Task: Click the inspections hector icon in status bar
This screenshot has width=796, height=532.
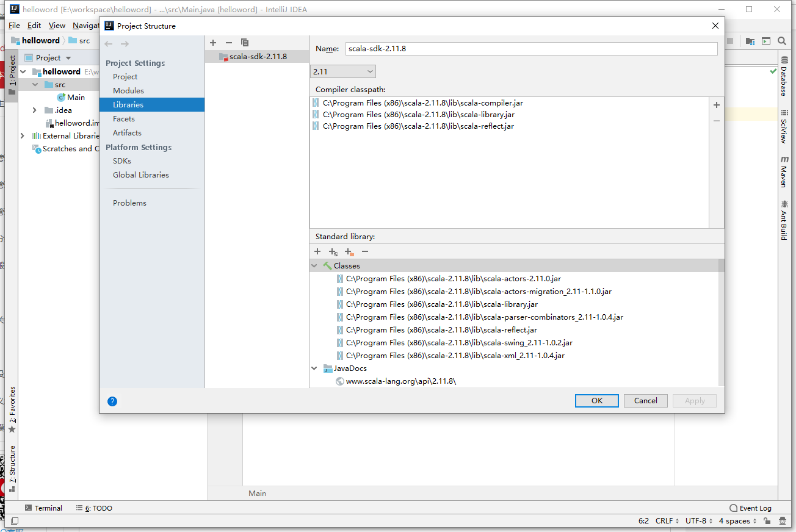Action: tap(783, 521)
